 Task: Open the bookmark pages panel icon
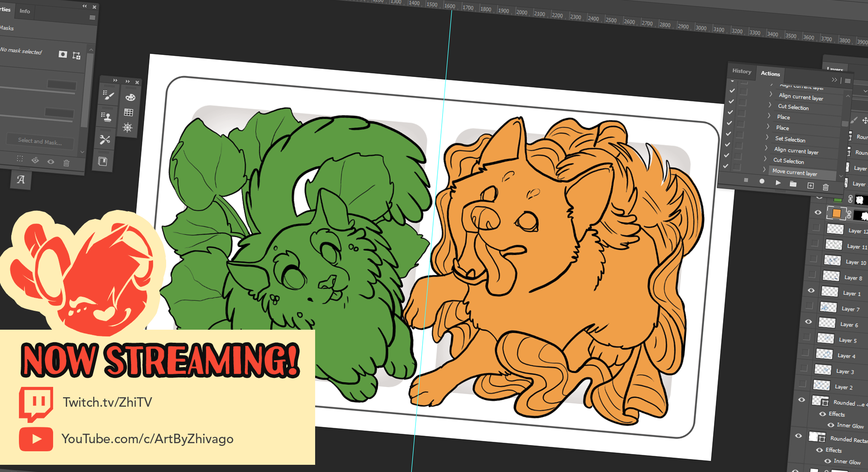103,161
